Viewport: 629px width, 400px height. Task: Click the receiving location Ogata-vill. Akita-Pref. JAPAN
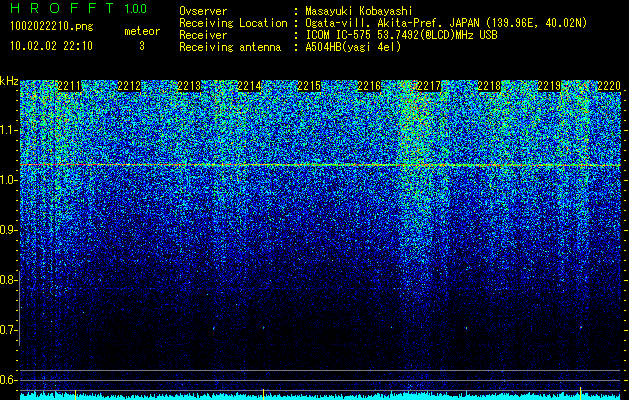(x=392, y=23)
